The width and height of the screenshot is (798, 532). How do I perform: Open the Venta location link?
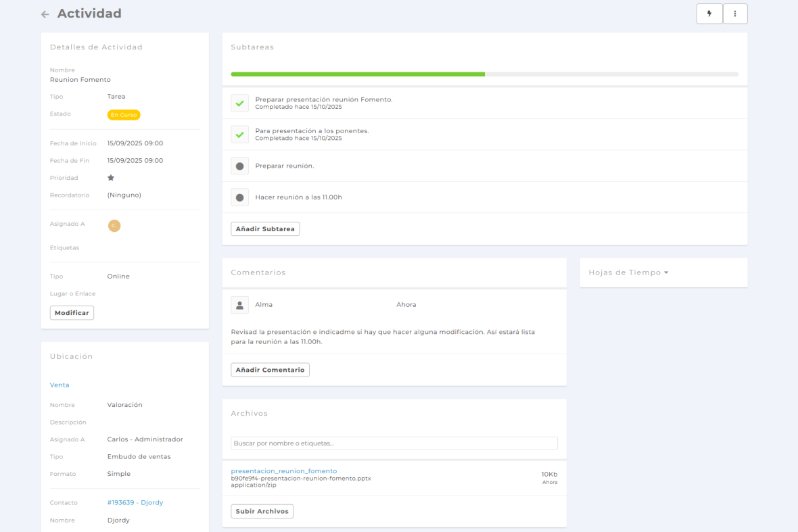pos(60,385)
